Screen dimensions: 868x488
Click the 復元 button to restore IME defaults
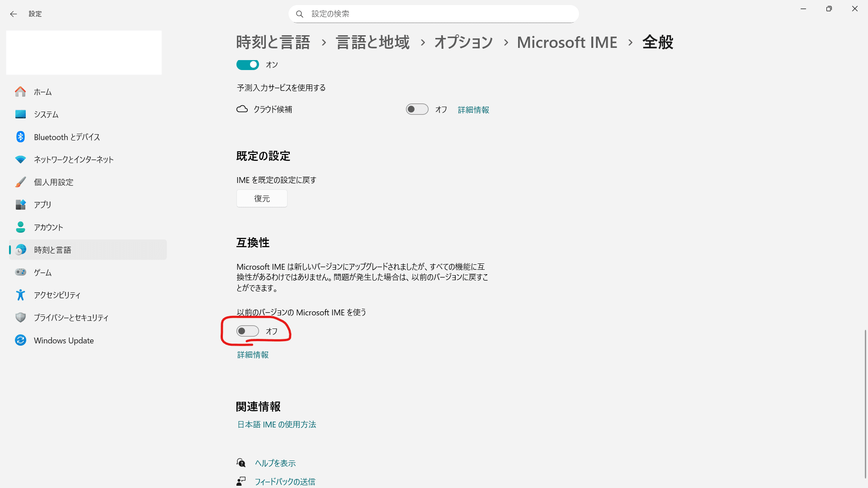click(261, 198)
